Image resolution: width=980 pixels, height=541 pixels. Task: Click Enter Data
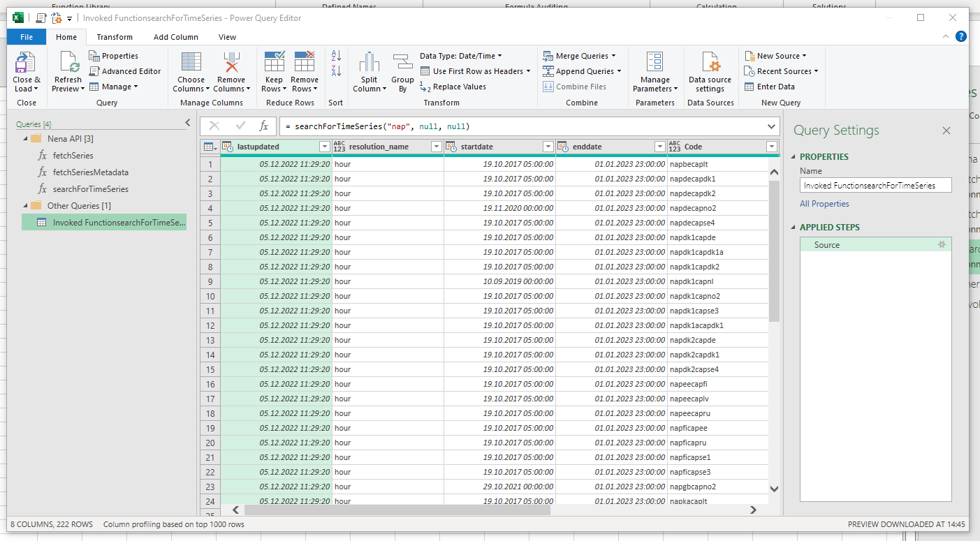[770, 87]
